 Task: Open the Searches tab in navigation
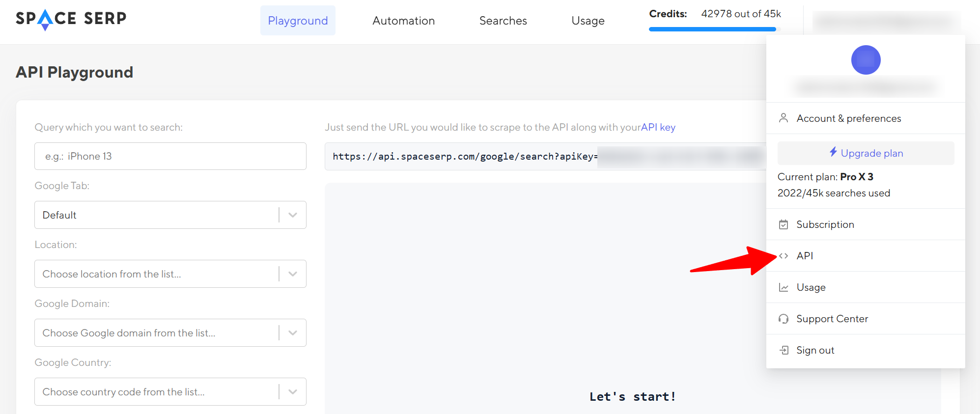click(503, 21)
